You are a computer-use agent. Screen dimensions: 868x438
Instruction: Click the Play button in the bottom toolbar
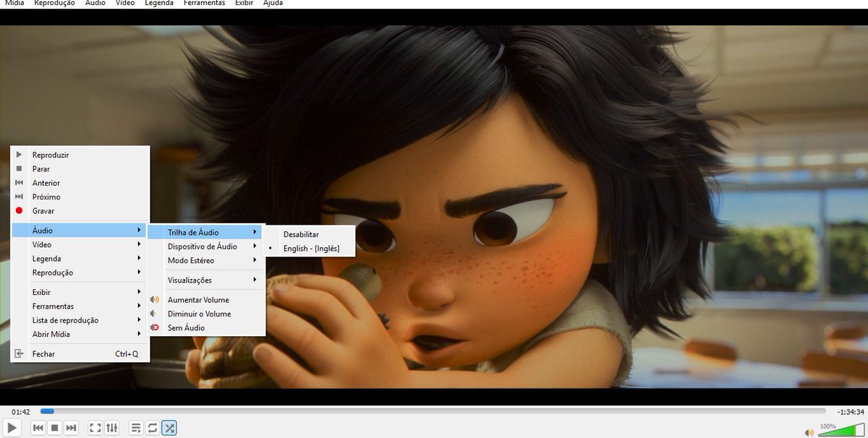(x=12, y=428)
